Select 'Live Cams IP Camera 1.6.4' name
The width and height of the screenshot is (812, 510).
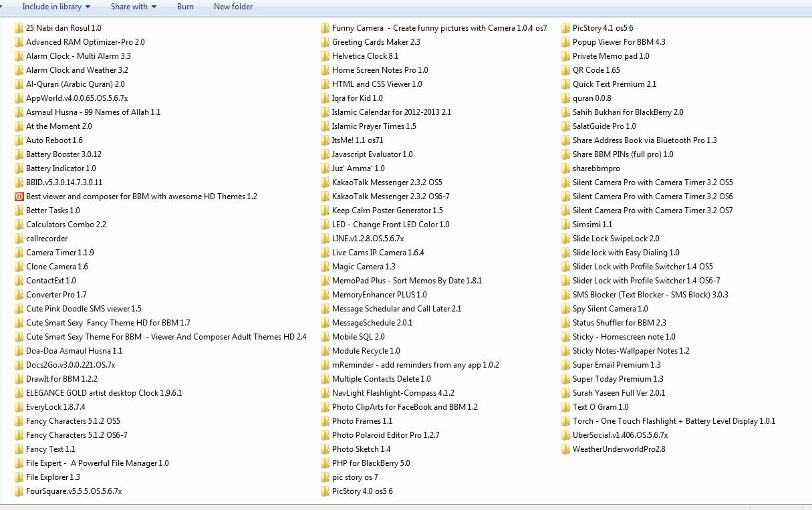click(x=378, y=253)
